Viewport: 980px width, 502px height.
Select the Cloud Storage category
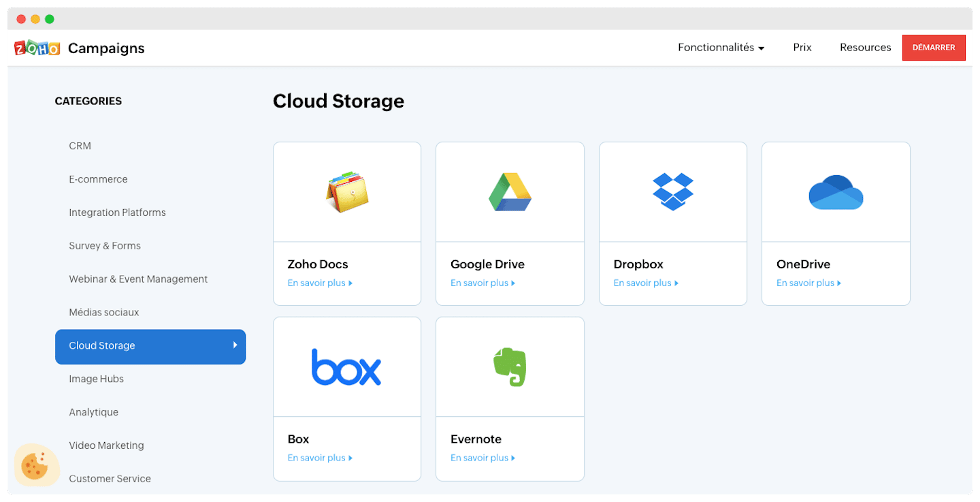(150, 347)
